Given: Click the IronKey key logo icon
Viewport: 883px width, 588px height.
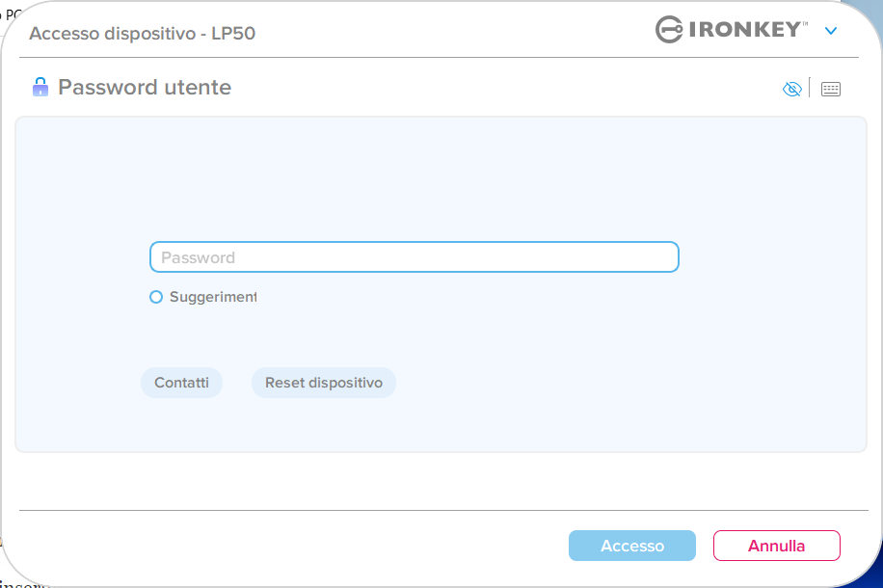Looking at the screenshot, I should [x=669, y=30].
